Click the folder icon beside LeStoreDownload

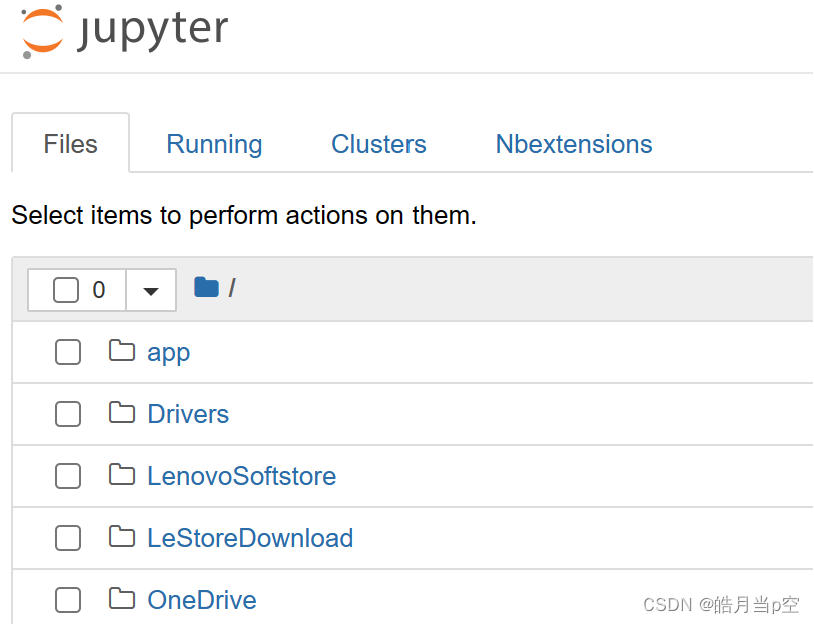tap(121, 538)
